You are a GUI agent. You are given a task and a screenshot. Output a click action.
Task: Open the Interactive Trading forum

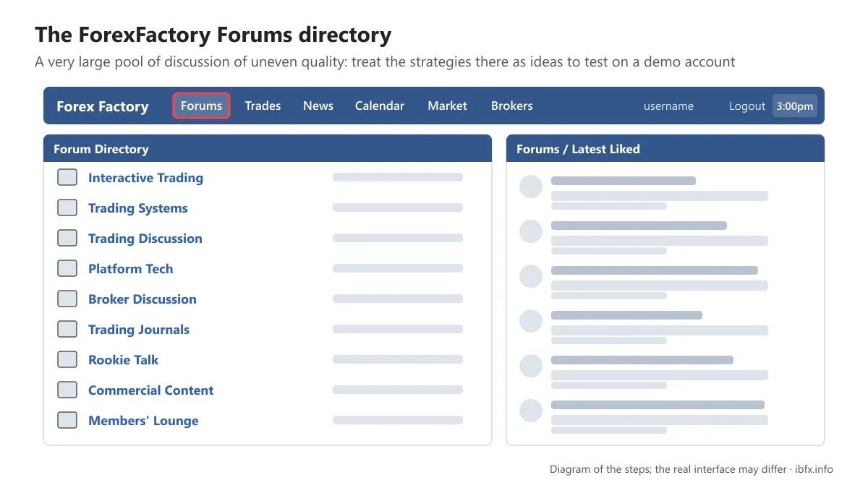[x=145, y=178]
